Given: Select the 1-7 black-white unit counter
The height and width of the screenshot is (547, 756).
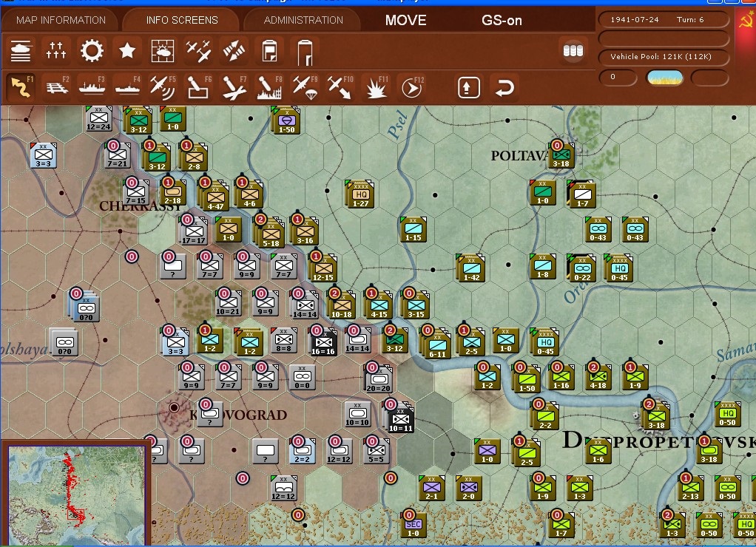Looking at the screenshot, I should pos(582,194).
